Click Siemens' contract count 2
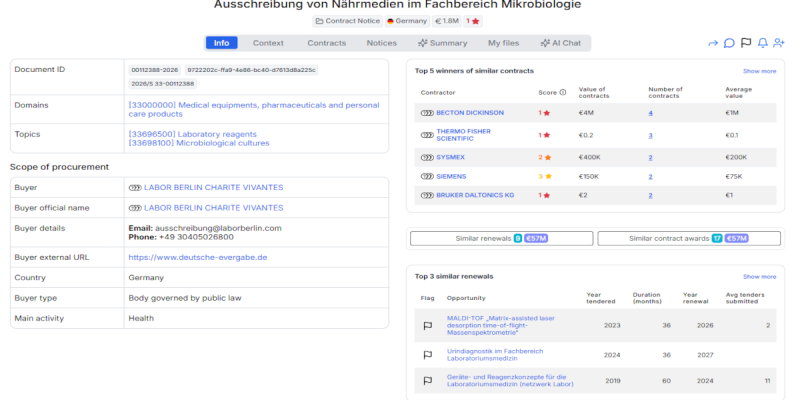800x400 pixels. [x=651, y=177]
